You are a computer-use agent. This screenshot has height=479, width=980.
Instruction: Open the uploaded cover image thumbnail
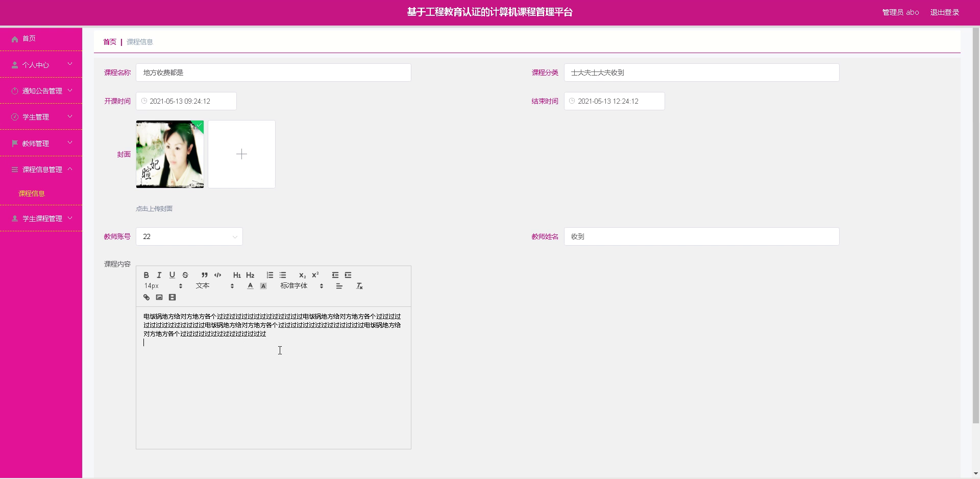point(170,154)
